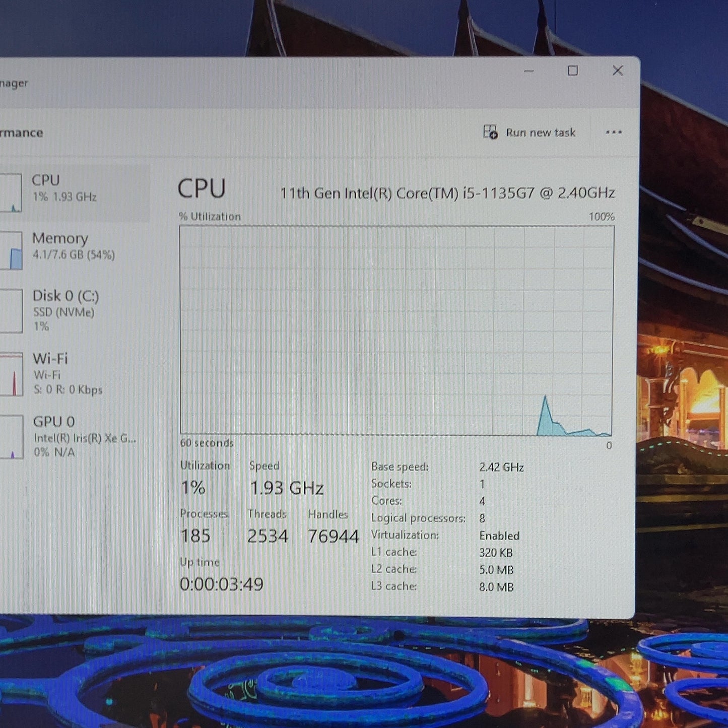Click the Memory usage mini graph thumbnail
Viewport: 728px width, 728px height.
coord(11,250)
